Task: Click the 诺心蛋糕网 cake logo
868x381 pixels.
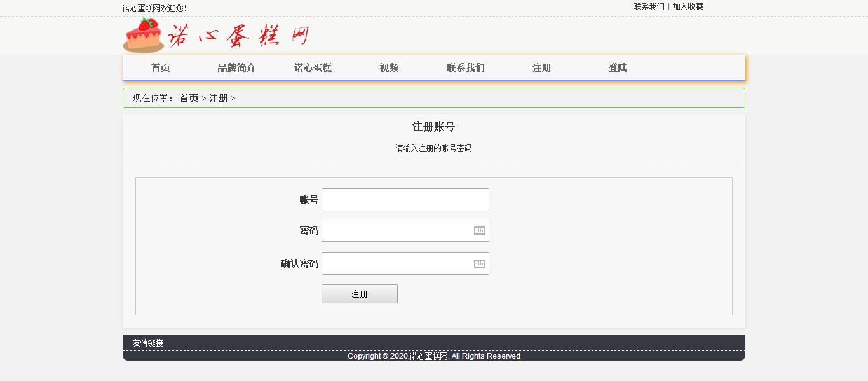Action: pos(217,36)
